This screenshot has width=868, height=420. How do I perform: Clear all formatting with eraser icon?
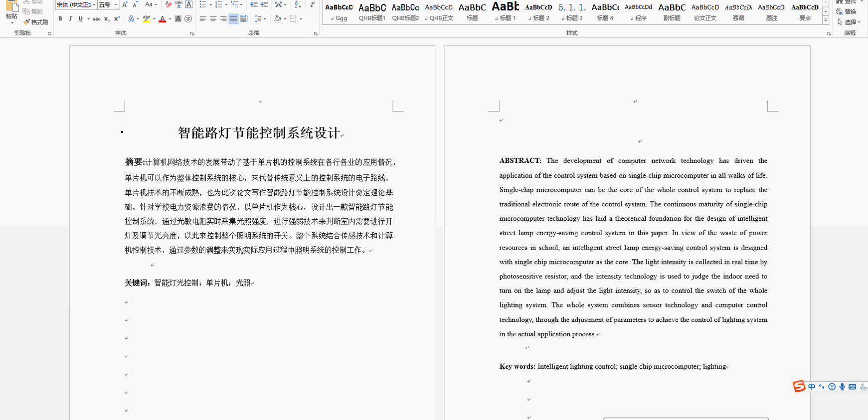(x=169, y=4)
